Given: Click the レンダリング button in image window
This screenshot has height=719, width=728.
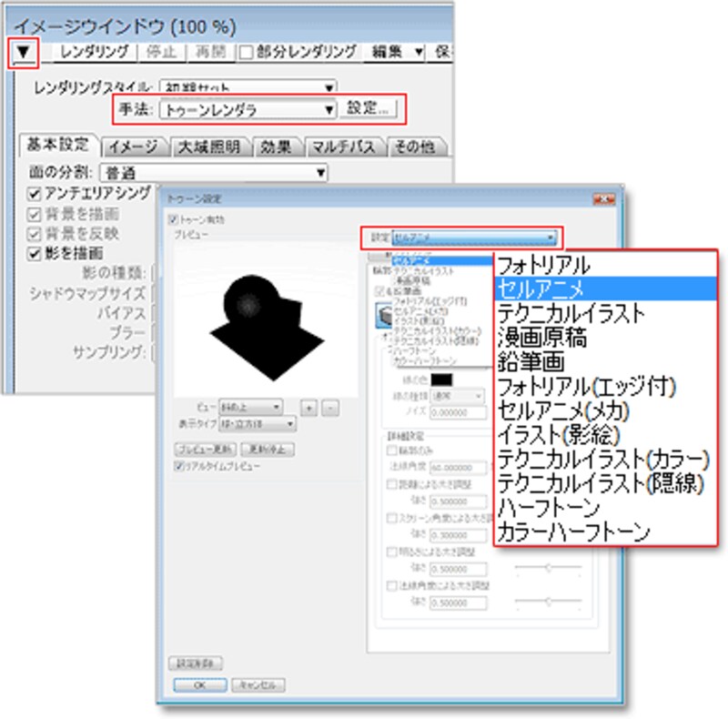Looking at the screenshot, I should (95, 52).
